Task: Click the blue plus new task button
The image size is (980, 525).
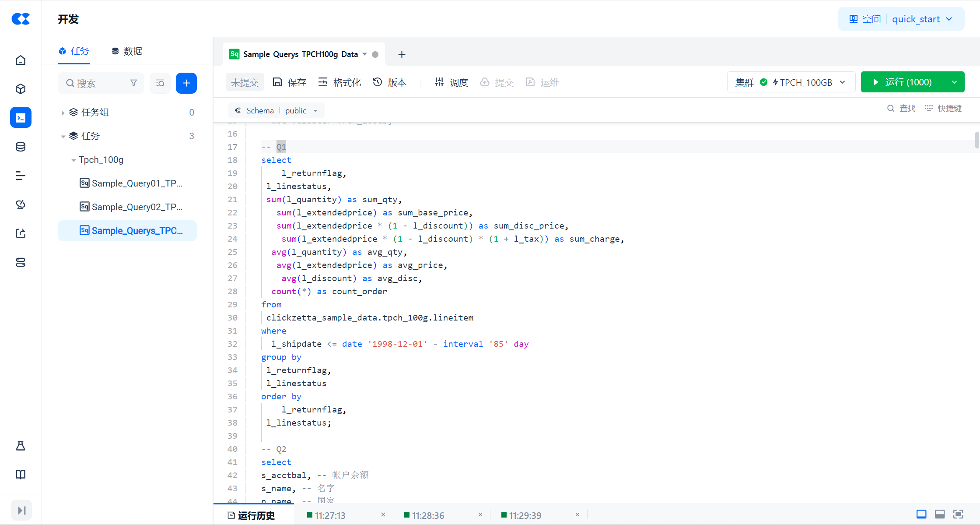Action: [x=186, y=83]
